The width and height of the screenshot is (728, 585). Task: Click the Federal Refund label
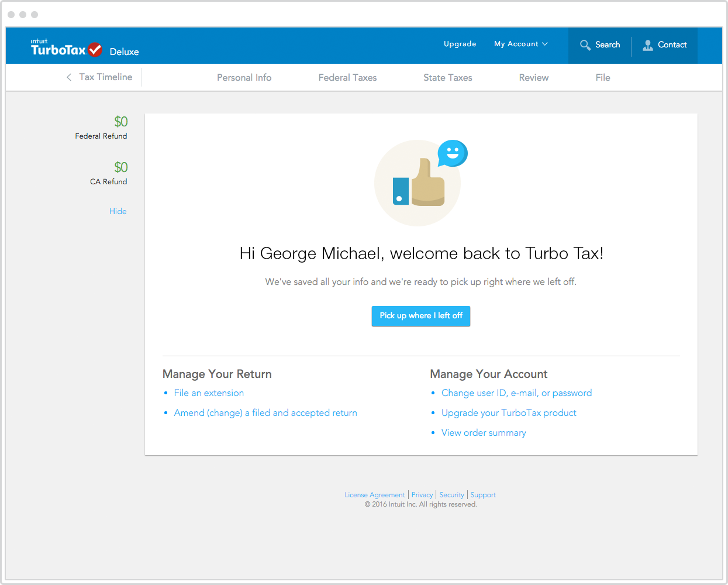pos(101,136)
